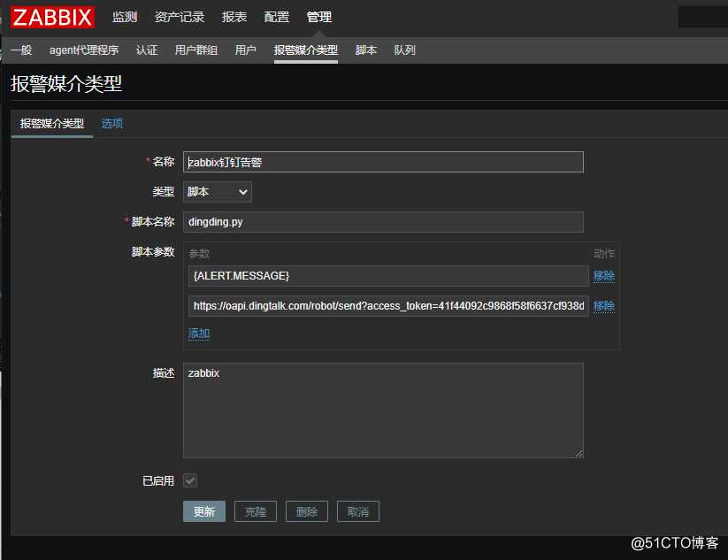Go to 一般 submenu

(x=21, y=50)
